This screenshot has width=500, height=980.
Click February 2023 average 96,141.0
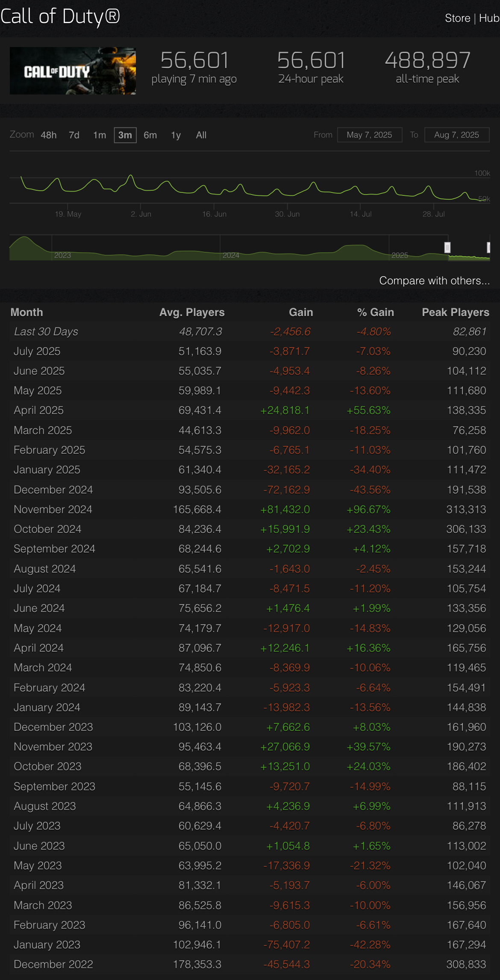[x=200, y=925]
